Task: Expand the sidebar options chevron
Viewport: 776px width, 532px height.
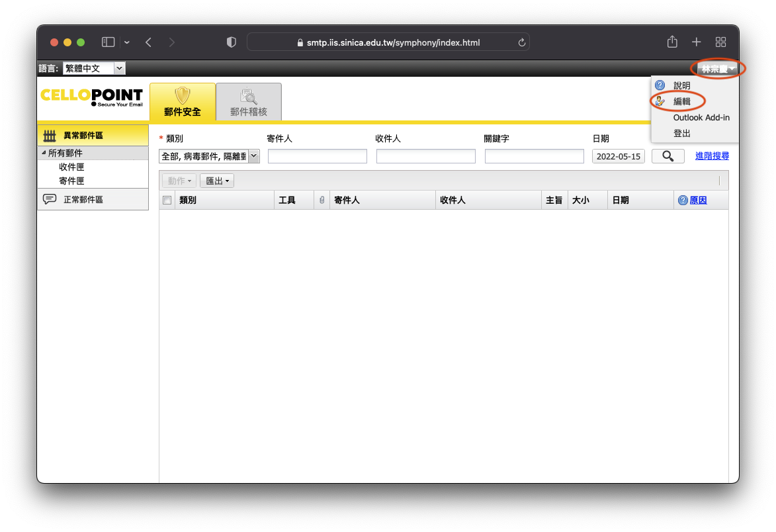Action: click(x=127, y=42)
